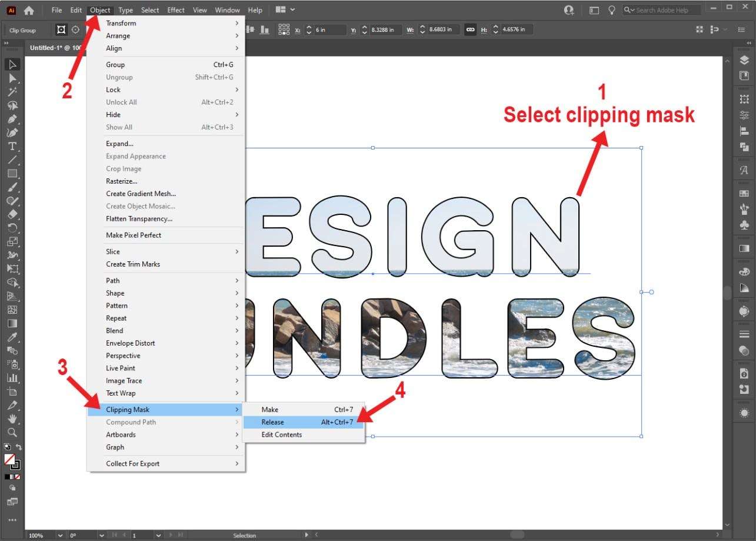The height and width of the screenshot is (541, 756).
Task: Pick the Eyedropper tool
Action: [12, 337]
